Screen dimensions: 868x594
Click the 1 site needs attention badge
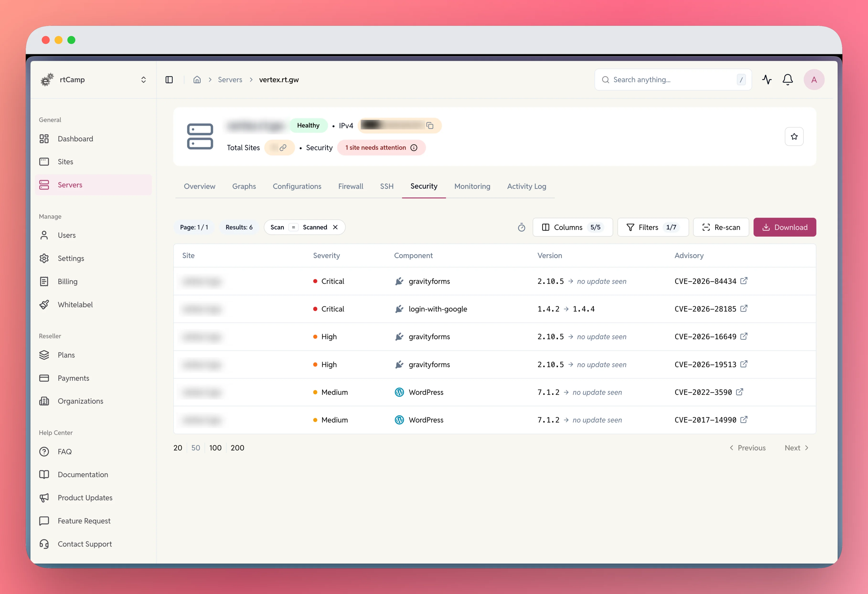(381, 148)
